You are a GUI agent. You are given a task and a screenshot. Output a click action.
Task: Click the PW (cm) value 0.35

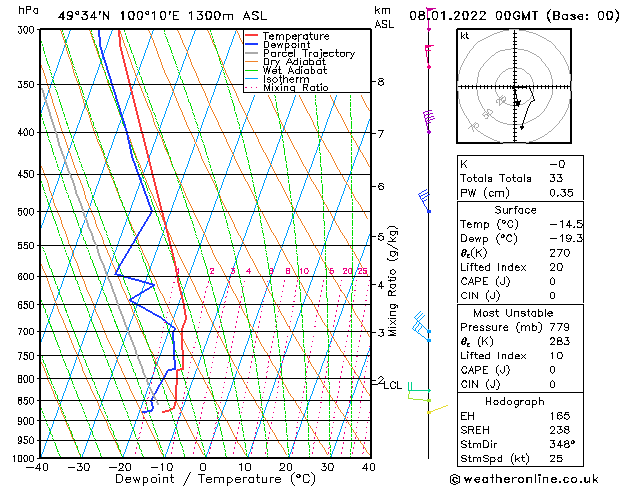[561, 192]
